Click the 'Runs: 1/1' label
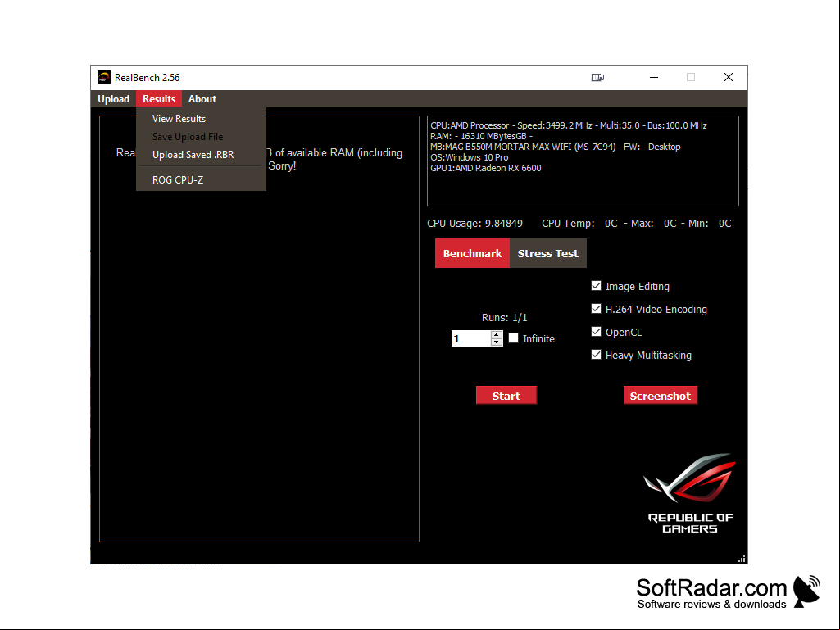The height and width of the screenshot is (630, 840). click(504, 318)
